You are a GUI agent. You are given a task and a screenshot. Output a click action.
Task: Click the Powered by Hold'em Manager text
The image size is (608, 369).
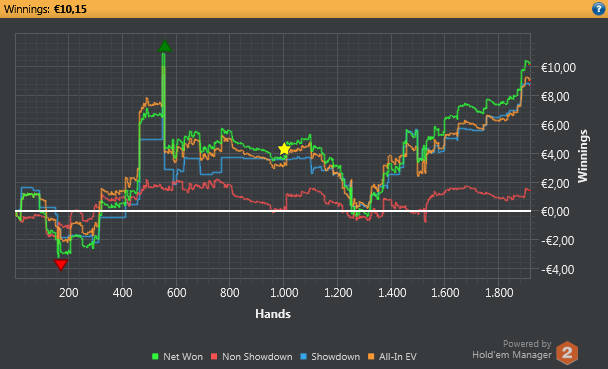[x=512, y=349]
